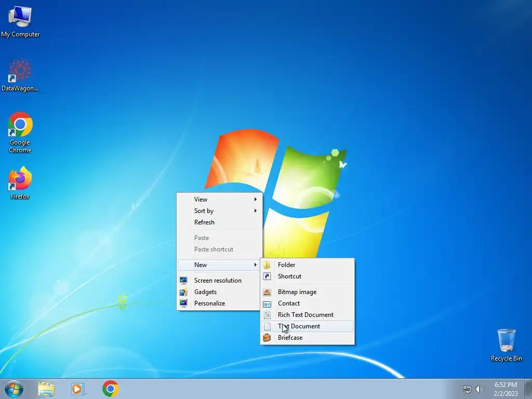
Task: Create a new Bitmap image
Action: tap(308, 292)
